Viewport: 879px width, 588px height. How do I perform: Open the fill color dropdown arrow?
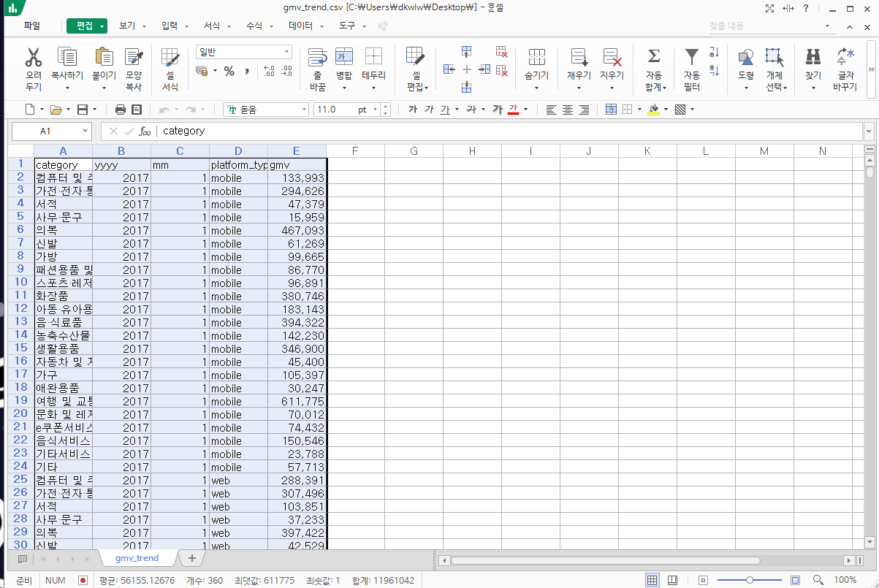[x=666, y=110]
